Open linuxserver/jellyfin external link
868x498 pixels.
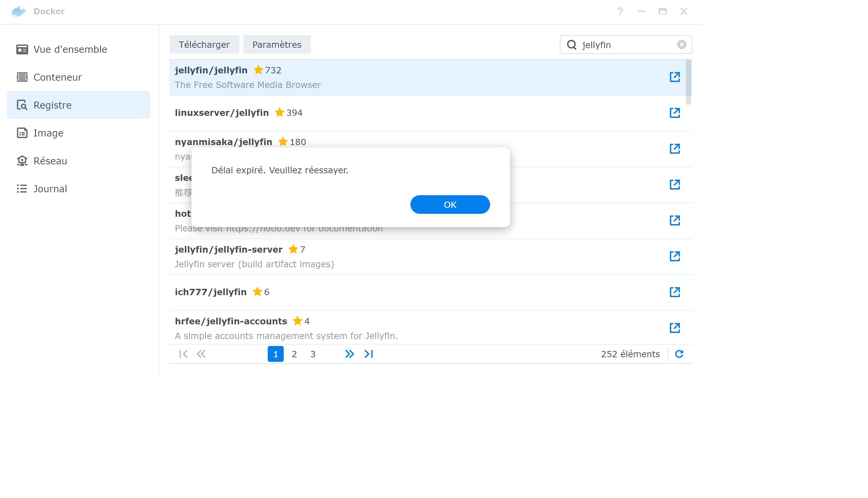[x=675, y=113]
